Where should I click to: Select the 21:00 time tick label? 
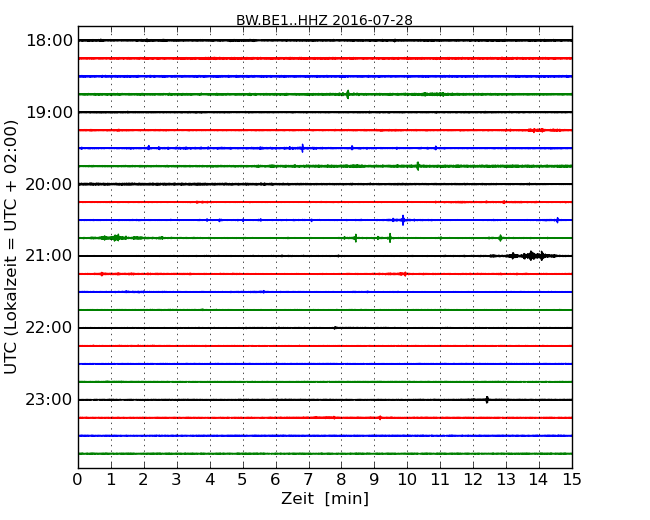49,256
